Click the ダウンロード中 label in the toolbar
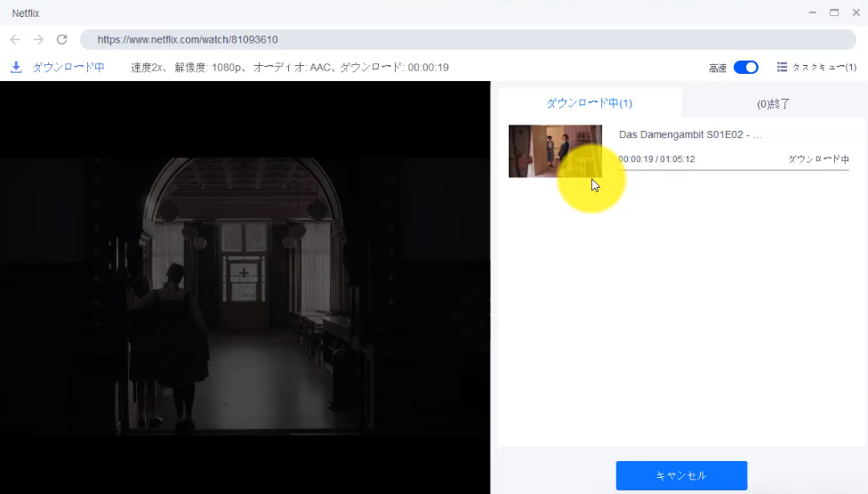 pos(68,68)
